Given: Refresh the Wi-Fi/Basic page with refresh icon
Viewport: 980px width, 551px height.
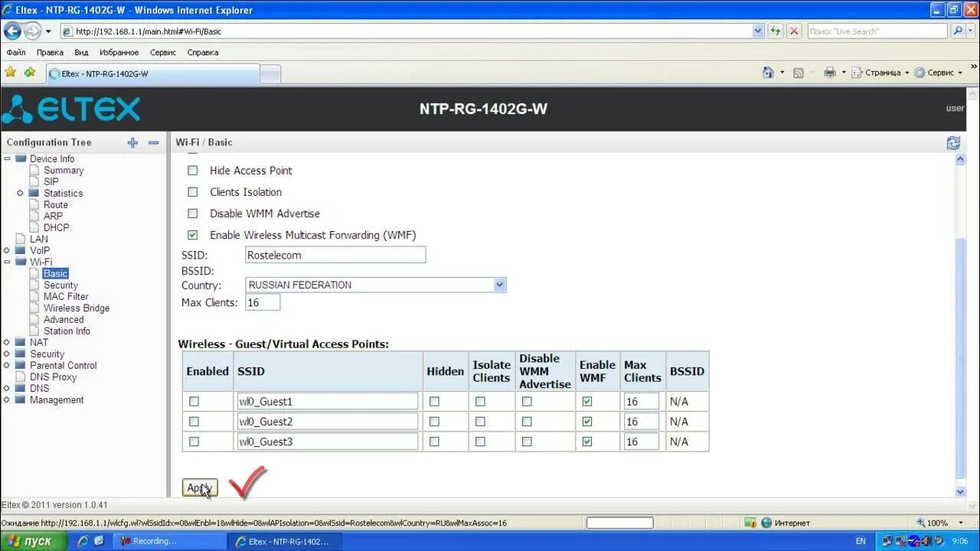Looking at the screenshot, I should pyautogui.click(x=952, y=143).
